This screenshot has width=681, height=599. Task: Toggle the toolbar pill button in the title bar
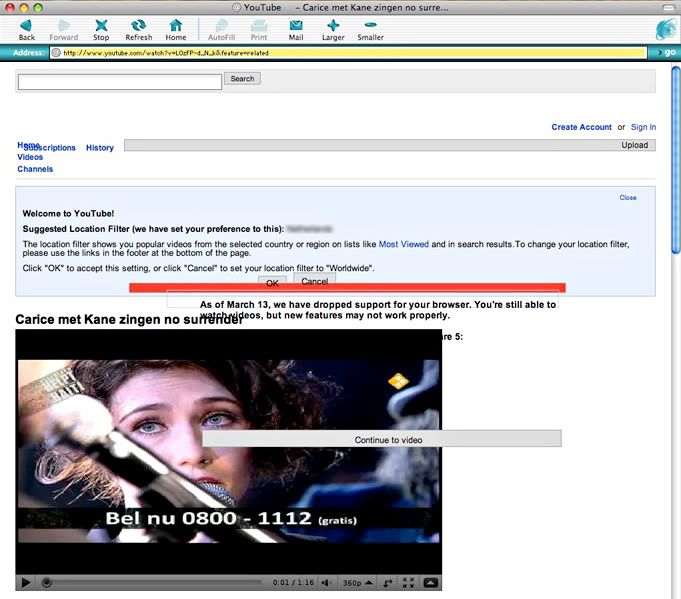(669, 8)
